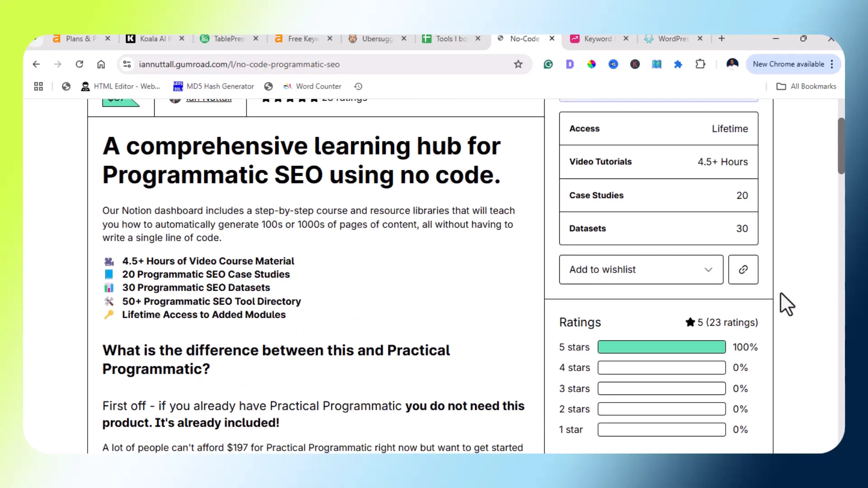Click the browser forward arrow
This screenshot has height=488, width=868.
pyautogui.click(x=57, y=64)
